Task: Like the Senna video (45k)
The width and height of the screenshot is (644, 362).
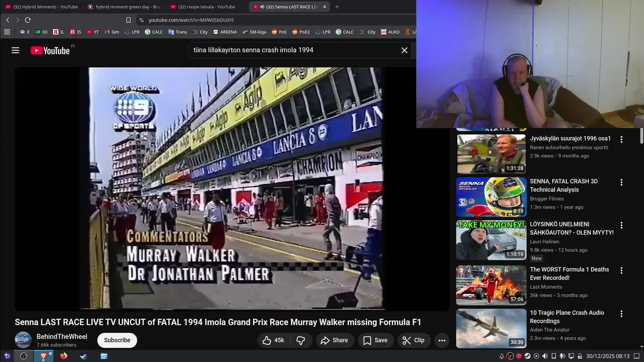Action: pos(274,340)
